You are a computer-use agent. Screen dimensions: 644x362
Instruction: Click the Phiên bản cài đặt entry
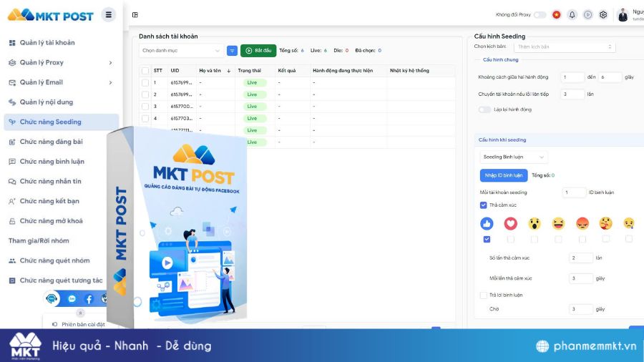coord(79,324)
